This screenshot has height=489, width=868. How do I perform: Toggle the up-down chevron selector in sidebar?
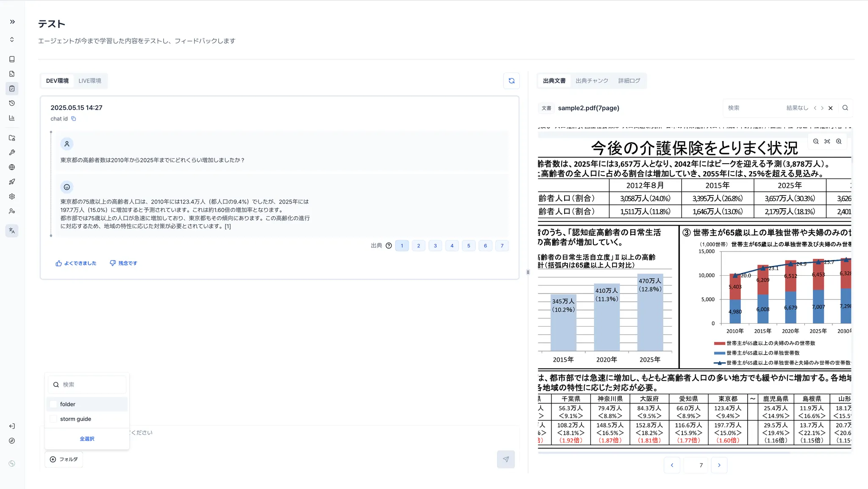coord(12,39)
